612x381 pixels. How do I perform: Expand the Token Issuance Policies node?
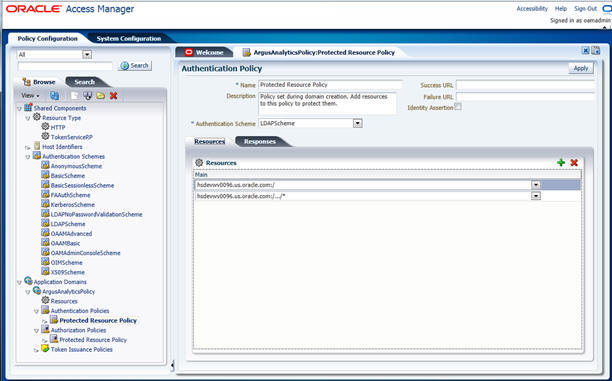(x=36, y=350)
